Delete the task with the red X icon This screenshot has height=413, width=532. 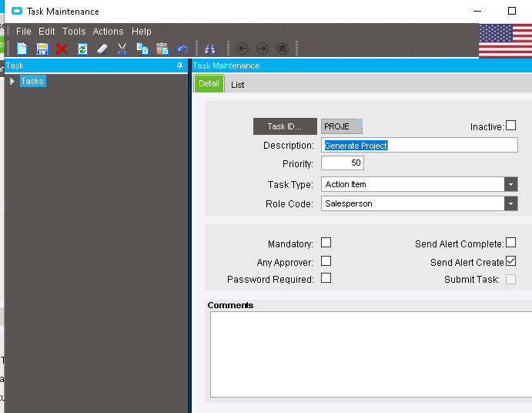pyautogui.click(x=62, y=49)
